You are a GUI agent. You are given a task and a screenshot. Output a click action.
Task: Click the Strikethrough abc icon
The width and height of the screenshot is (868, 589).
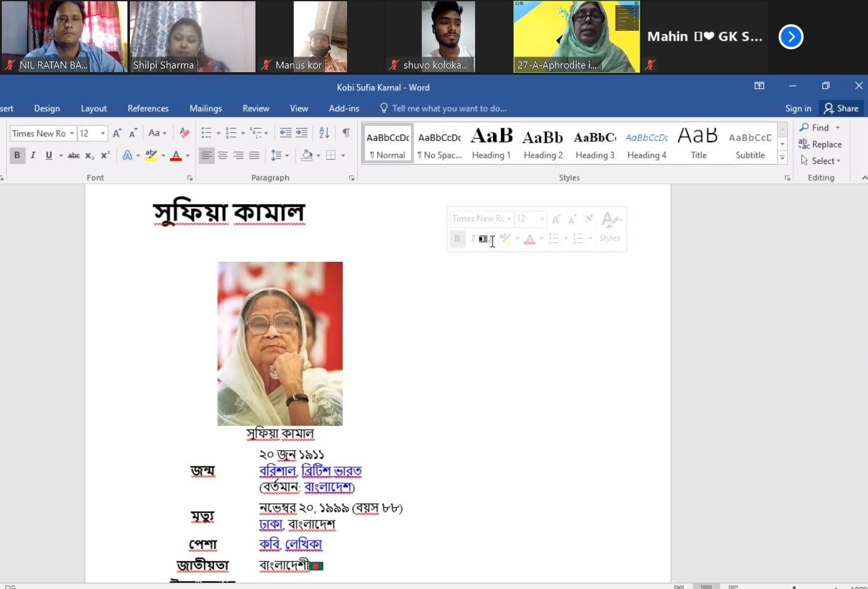pos(73,155)
